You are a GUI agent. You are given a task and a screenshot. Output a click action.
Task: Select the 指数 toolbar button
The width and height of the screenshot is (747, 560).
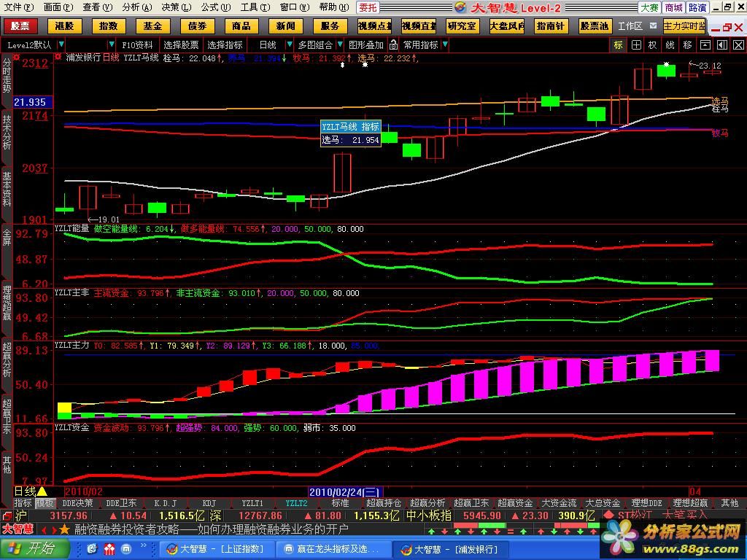tap(108, 26)
